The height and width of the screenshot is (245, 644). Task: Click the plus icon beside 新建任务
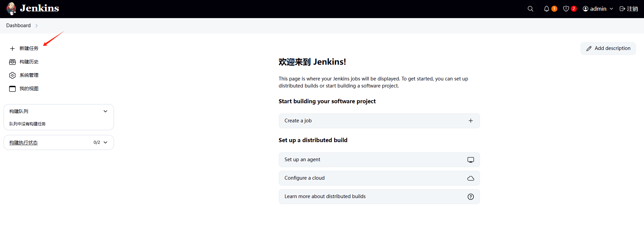coord(12,49)
